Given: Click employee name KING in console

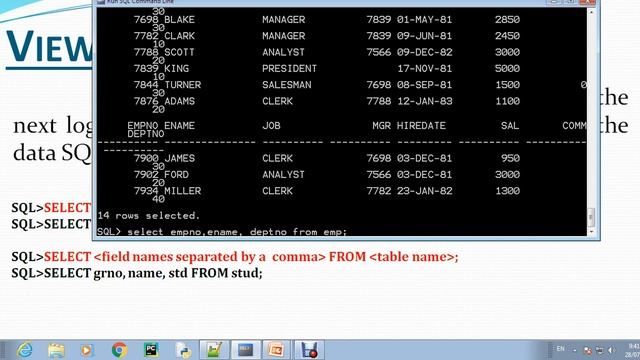Looking at the screenshot, I should (x=176, y=69).
